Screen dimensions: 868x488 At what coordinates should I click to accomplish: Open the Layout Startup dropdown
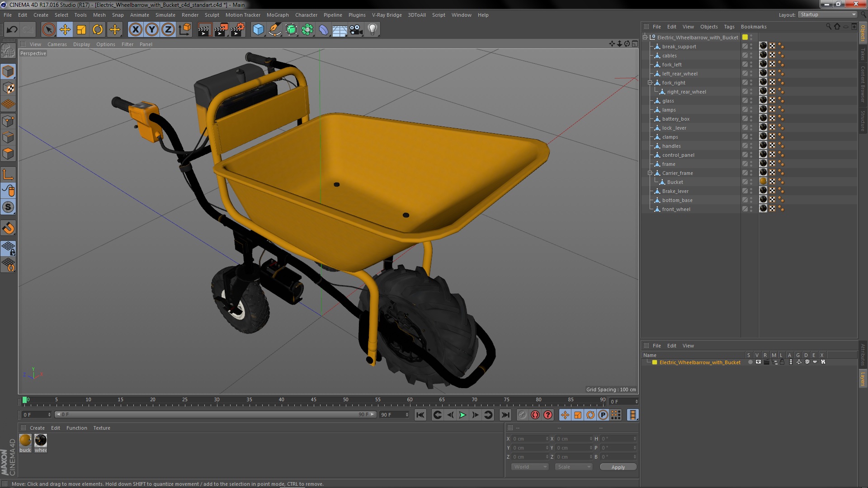(x=827, y=15)
